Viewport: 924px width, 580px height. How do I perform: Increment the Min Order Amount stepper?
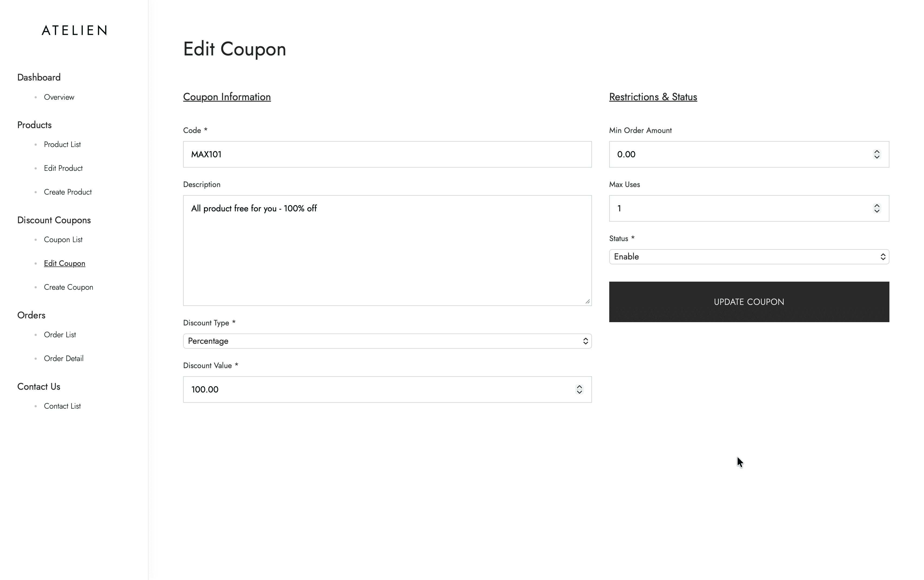tap(876, 152)
